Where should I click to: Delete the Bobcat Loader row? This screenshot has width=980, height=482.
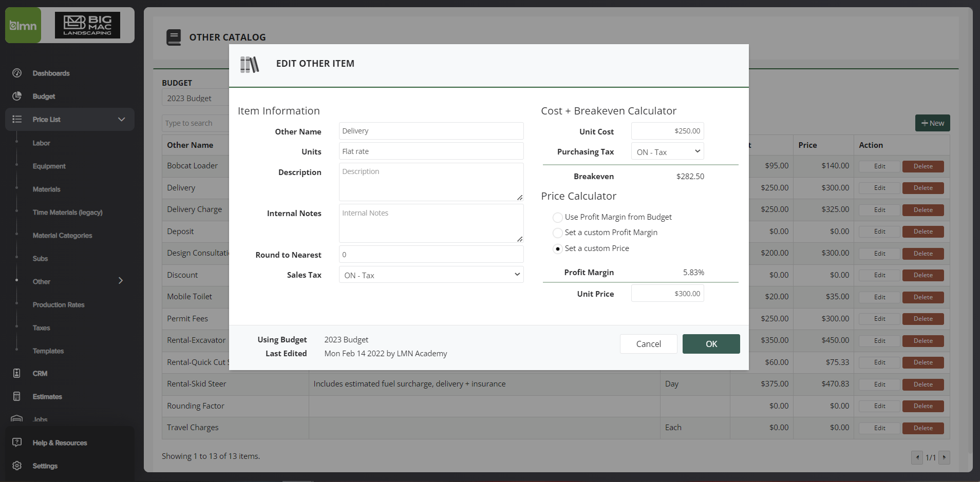[923, 166]
